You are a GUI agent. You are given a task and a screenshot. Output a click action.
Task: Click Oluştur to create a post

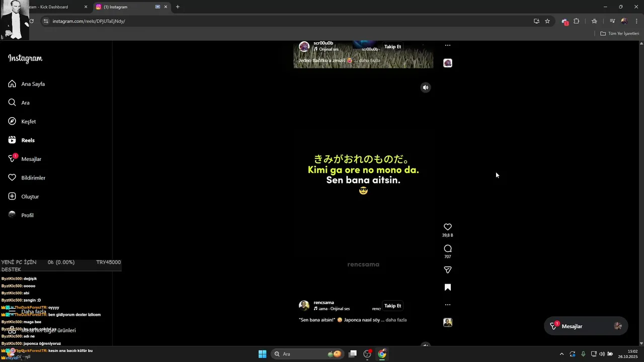click(30, 197)
